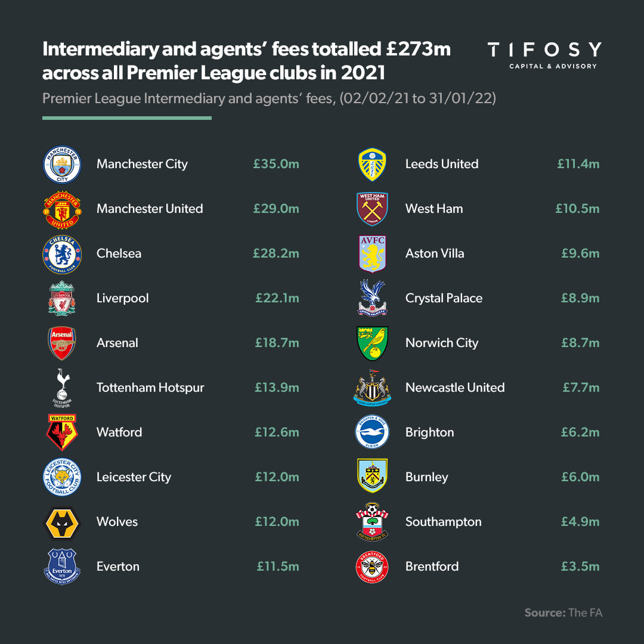Viewport: 644px width, 644px height.
Task: Select the West Ham crossed-hammers badge
Action: pos(372,209)
